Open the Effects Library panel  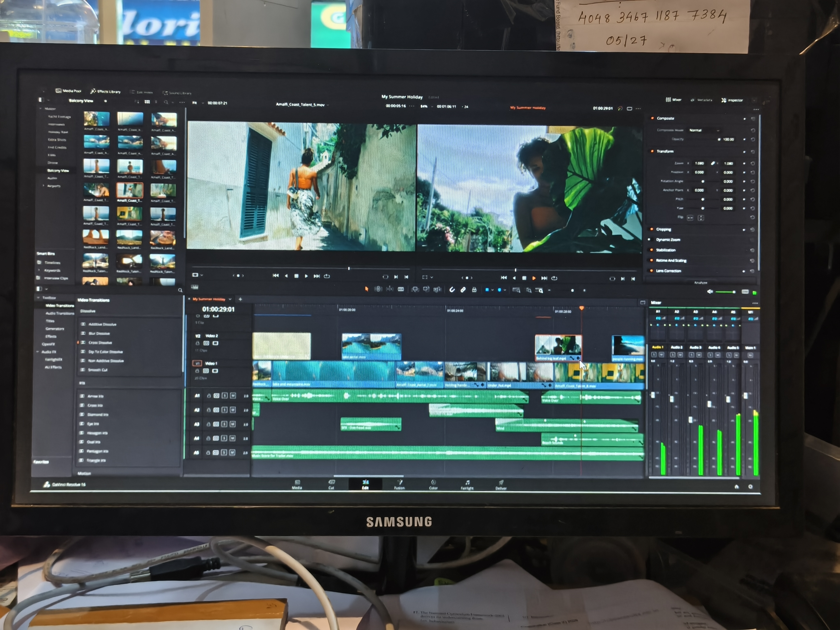pyautogui.click(x=106, y=91)
